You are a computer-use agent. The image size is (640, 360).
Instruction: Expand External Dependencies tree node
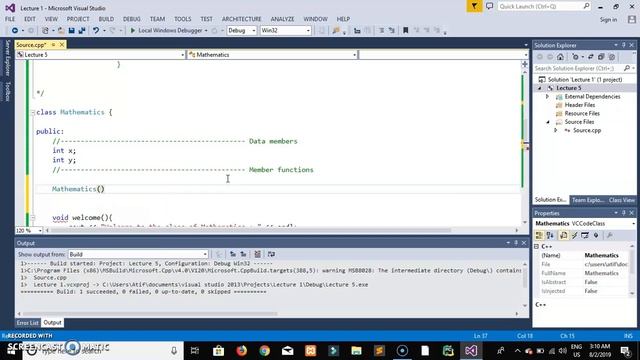(547, 97)
